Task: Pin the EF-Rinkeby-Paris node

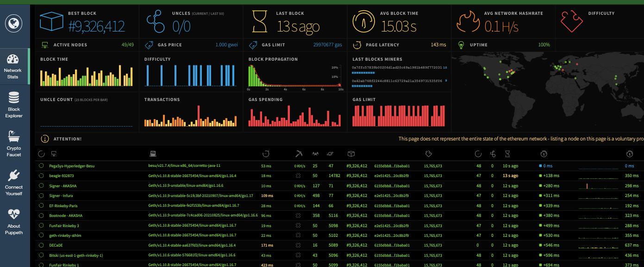Action: pos(41,205)
